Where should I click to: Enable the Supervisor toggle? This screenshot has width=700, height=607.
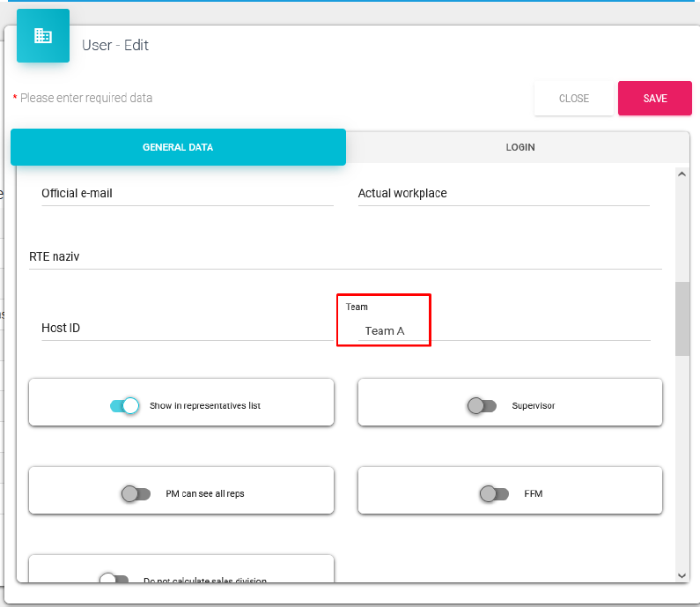483,405
